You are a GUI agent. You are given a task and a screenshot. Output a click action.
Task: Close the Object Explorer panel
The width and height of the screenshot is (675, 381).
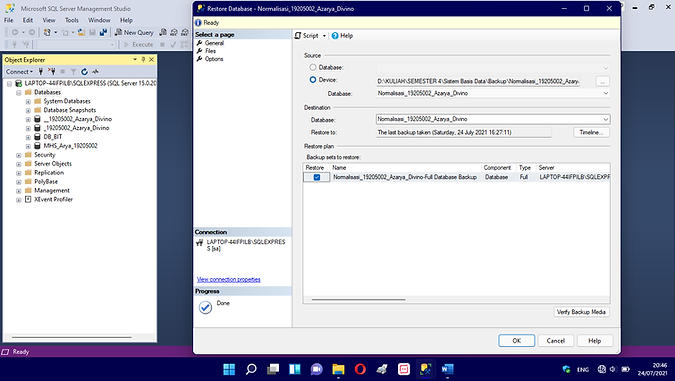click(151, 59)
